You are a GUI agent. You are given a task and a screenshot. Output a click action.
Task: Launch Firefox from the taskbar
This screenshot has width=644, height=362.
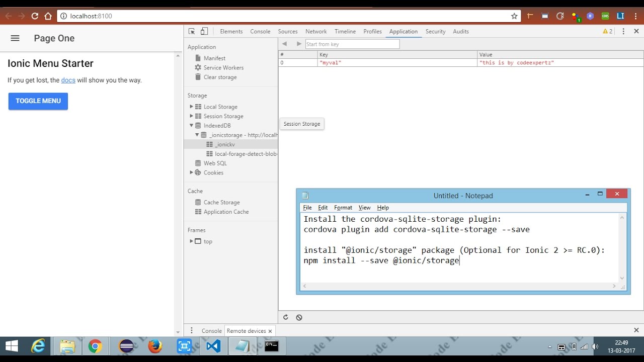point(155,346)
